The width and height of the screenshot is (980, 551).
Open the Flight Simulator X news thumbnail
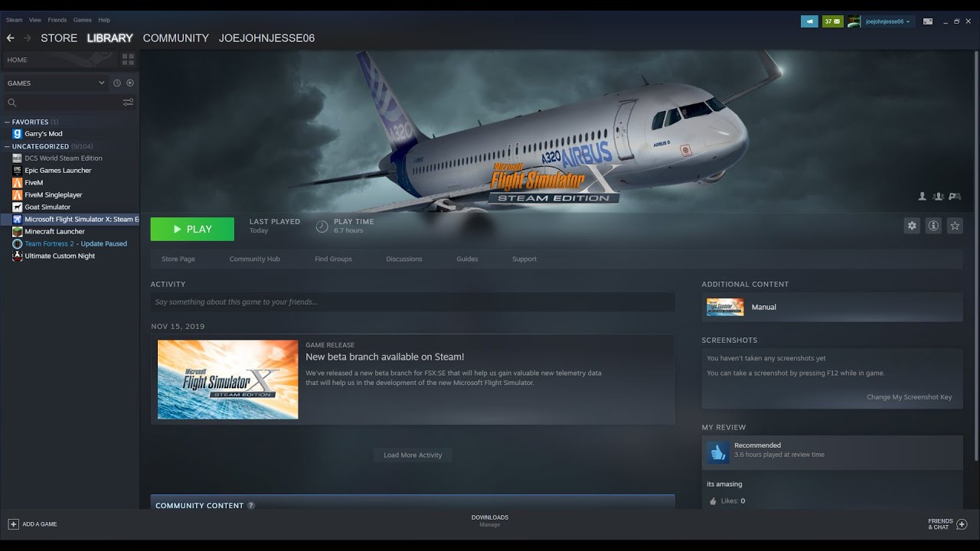tap(227, 380)
